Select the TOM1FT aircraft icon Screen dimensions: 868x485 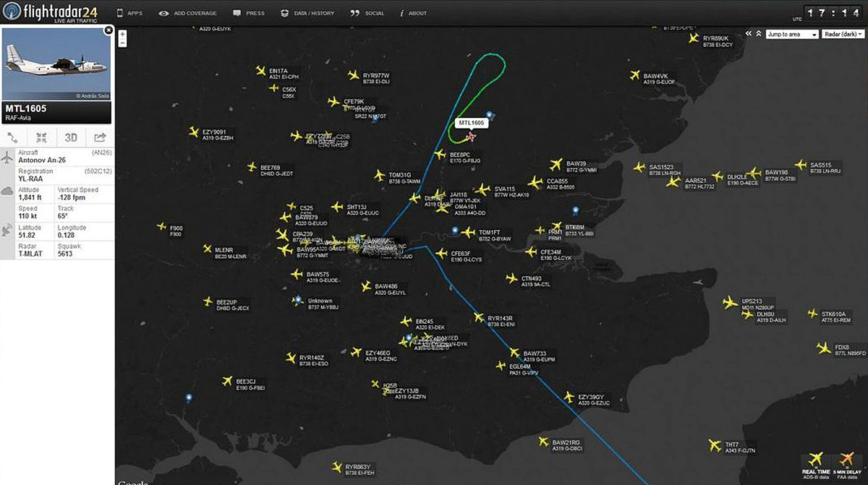469,233
